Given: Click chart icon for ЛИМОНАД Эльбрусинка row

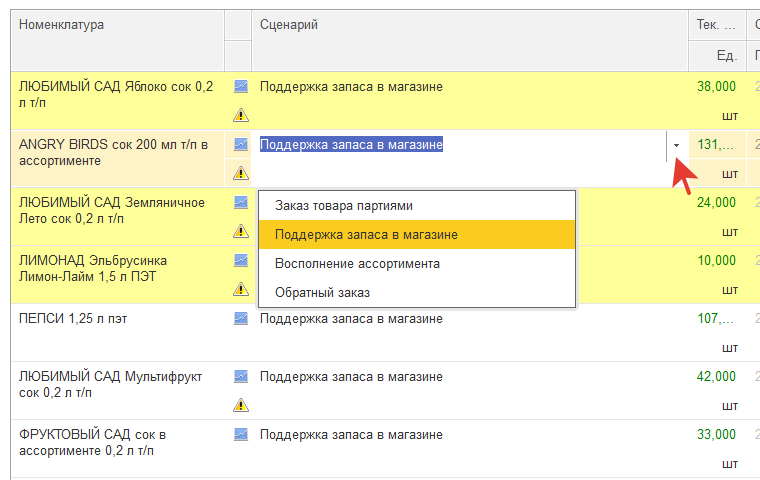Looking at the screenshot, I should point(240,260).
